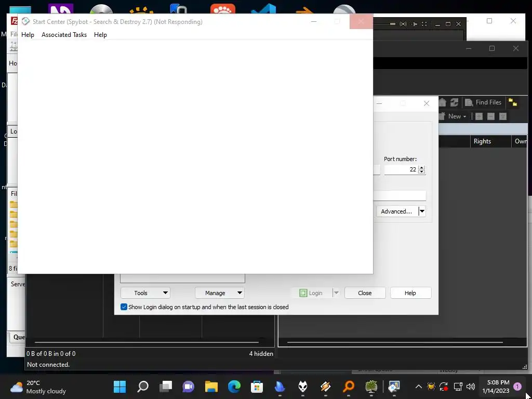532x399 pixels.
Task: Open the network tray icon
Action: 458,387
